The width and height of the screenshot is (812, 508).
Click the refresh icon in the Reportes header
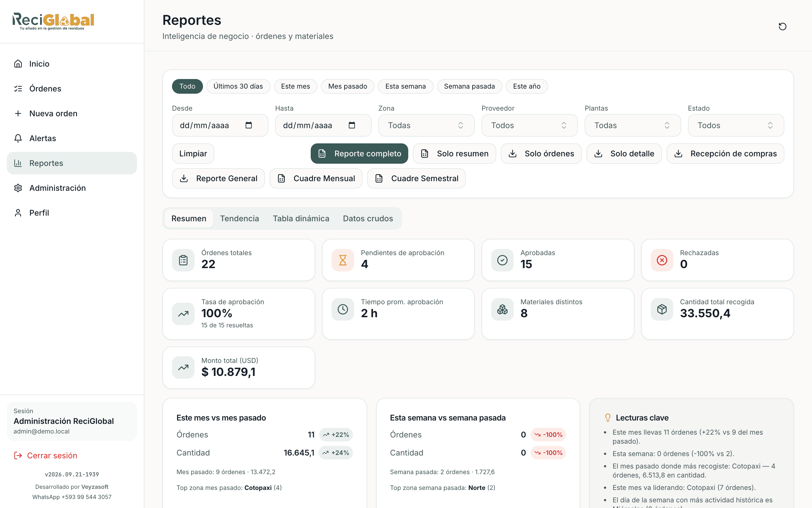782,26
